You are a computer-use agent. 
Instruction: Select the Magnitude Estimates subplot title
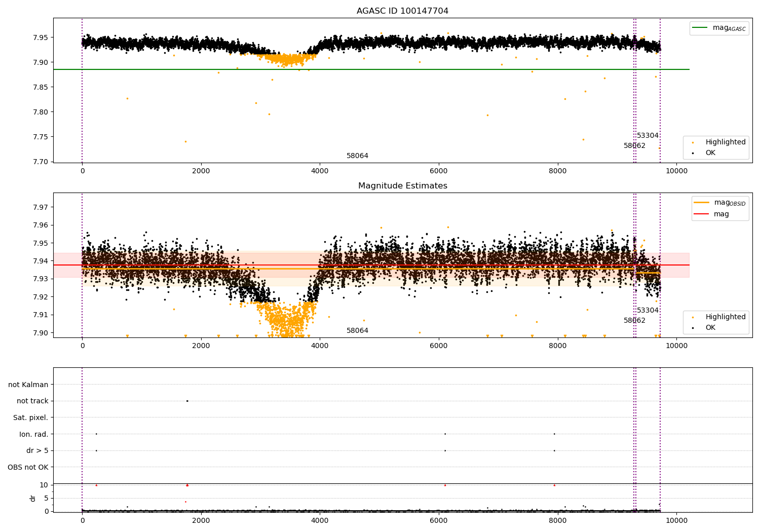(402, 186)
